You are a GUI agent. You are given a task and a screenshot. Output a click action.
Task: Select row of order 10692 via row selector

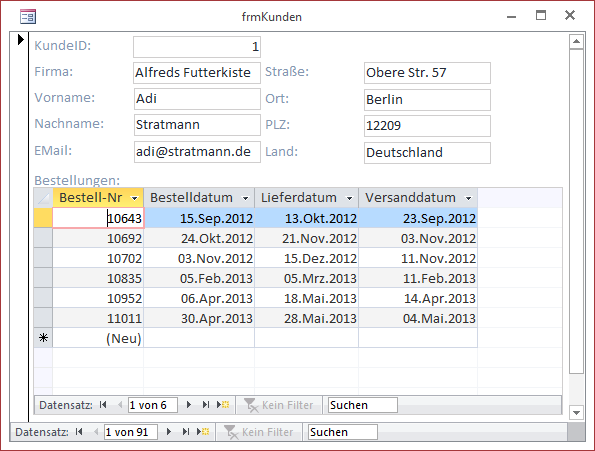pyautogui.click(x=43, y=238)
